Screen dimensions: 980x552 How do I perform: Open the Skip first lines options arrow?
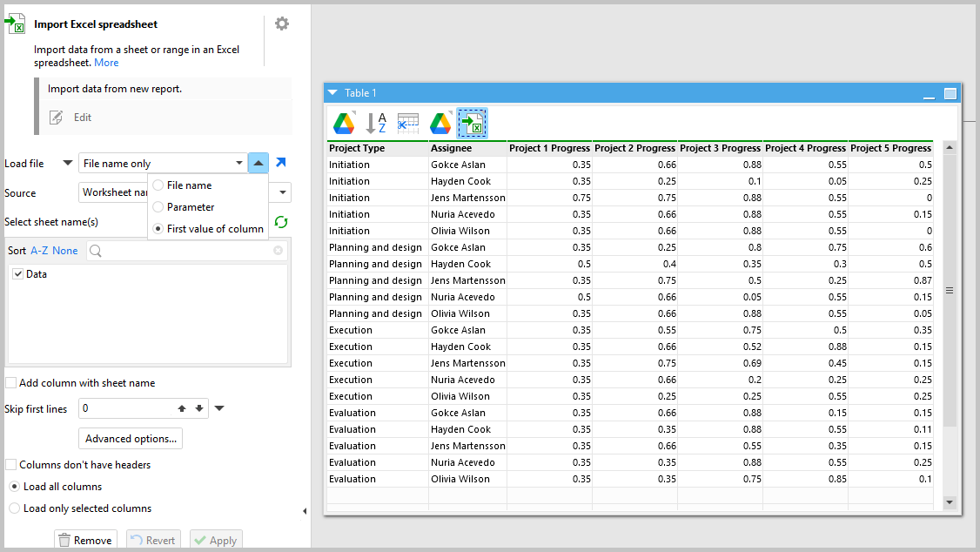tap(219, 408)
